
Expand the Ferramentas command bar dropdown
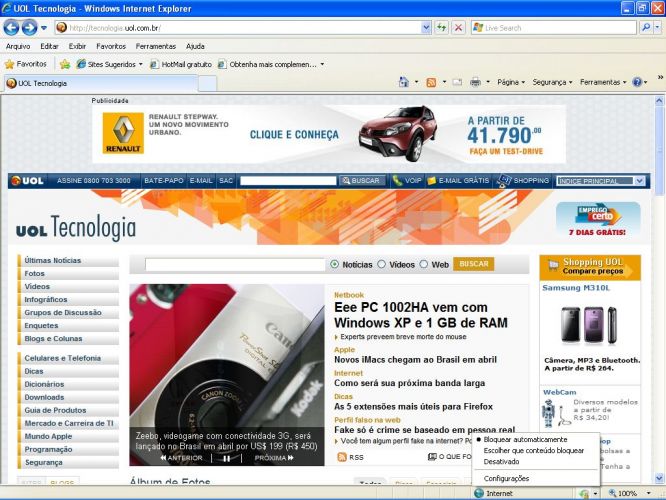[603, 82]
